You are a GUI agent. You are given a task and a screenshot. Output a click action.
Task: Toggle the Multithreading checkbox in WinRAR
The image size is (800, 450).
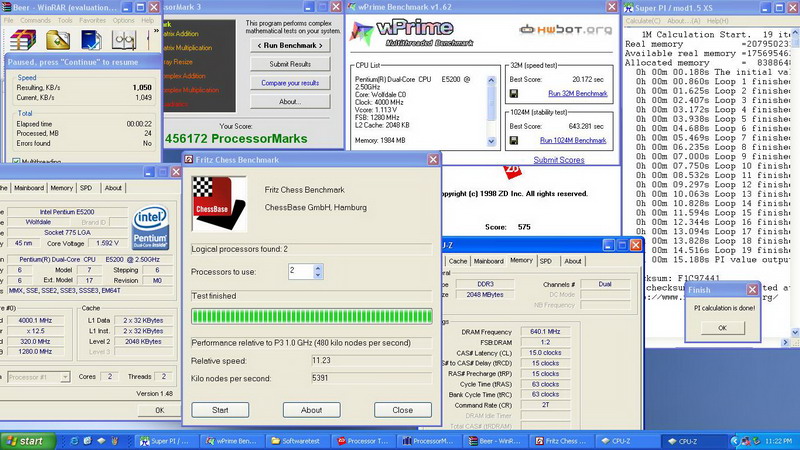[16, 162]
